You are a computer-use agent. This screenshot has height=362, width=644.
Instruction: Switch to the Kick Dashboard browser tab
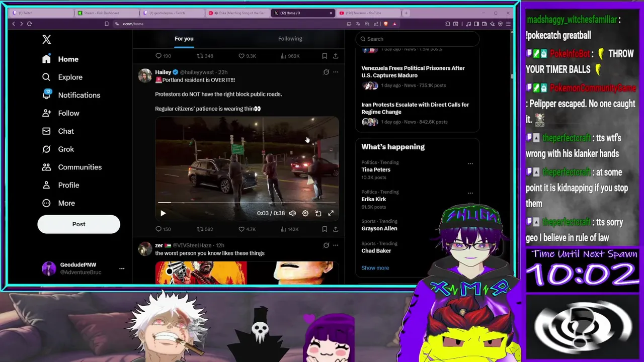(x=107, y=13)
